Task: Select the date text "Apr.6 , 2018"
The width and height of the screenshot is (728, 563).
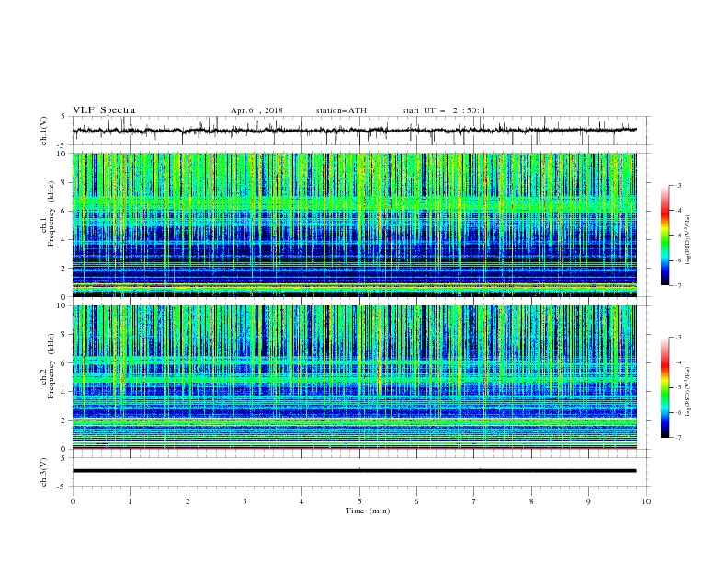Action: (256, 110)
